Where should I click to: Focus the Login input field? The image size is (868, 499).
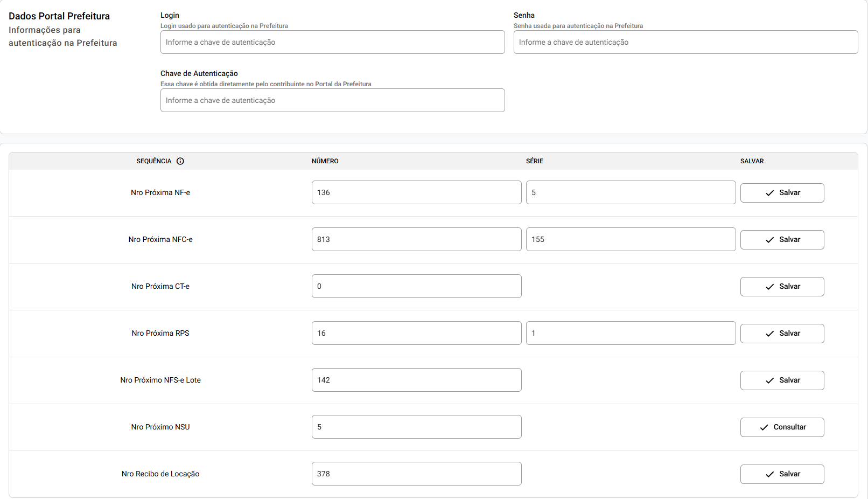pyautogui.click(x=332, y=42)
